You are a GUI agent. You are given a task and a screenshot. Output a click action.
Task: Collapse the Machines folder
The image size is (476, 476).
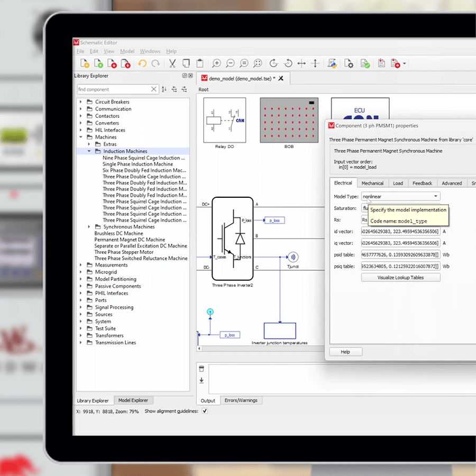point(81,137)
